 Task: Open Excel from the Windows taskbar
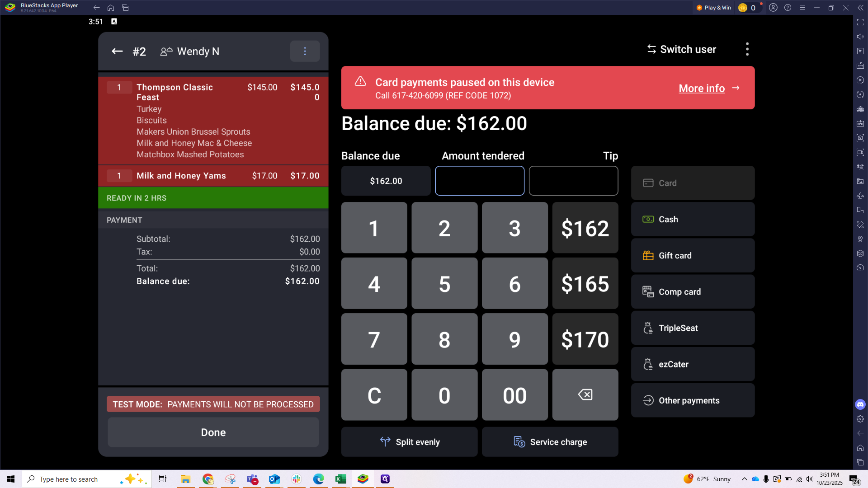[340, 479]
